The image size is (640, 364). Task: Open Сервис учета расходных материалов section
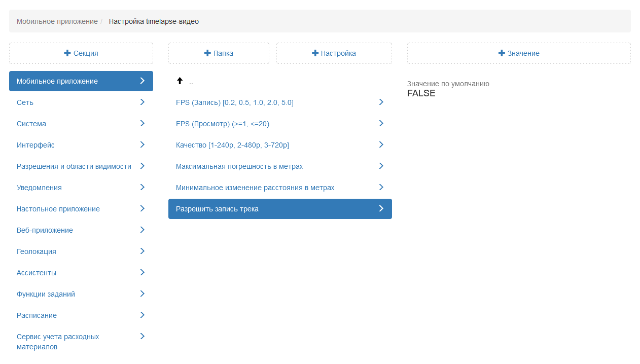[x=58, y=342]
